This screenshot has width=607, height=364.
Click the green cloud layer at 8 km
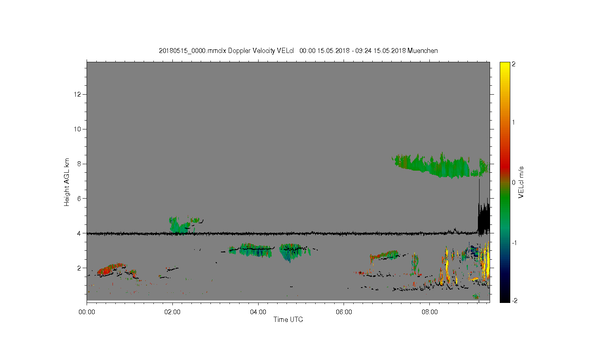pos(440,166)
